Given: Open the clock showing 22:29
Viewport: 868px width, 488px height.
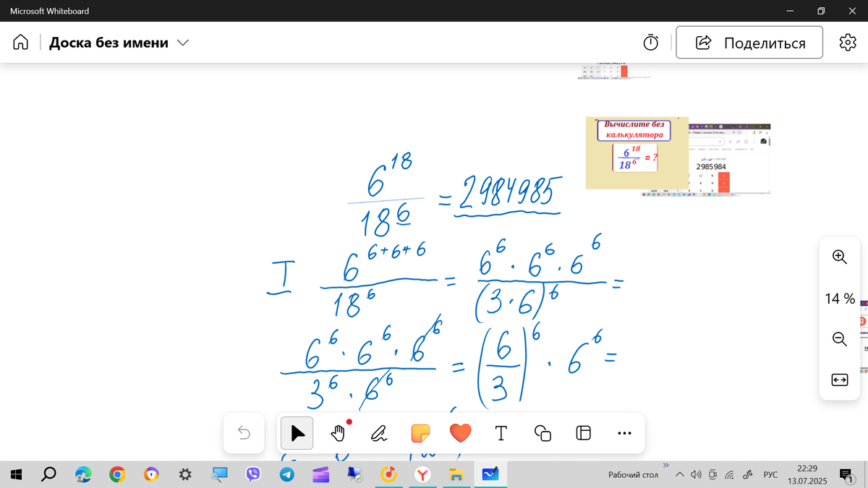Looking at the screenshot, I should (807, 474).
